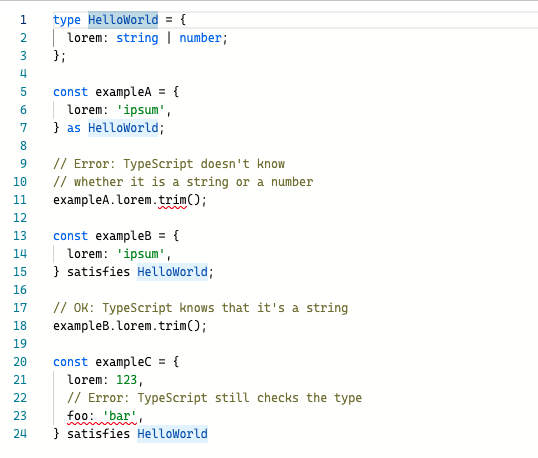
Task: Click the number 123 on line 21
Action: click(x=127, y=380)
